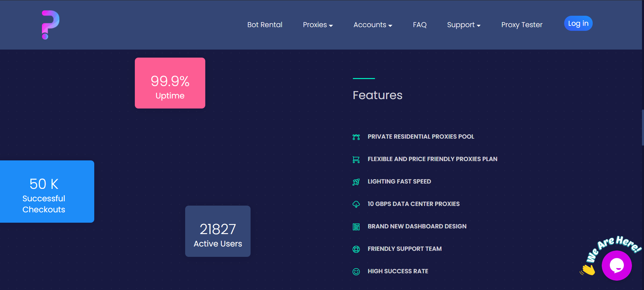Click 'FRIENDLY SUPPORT TEAM' text

coord(405,249)
